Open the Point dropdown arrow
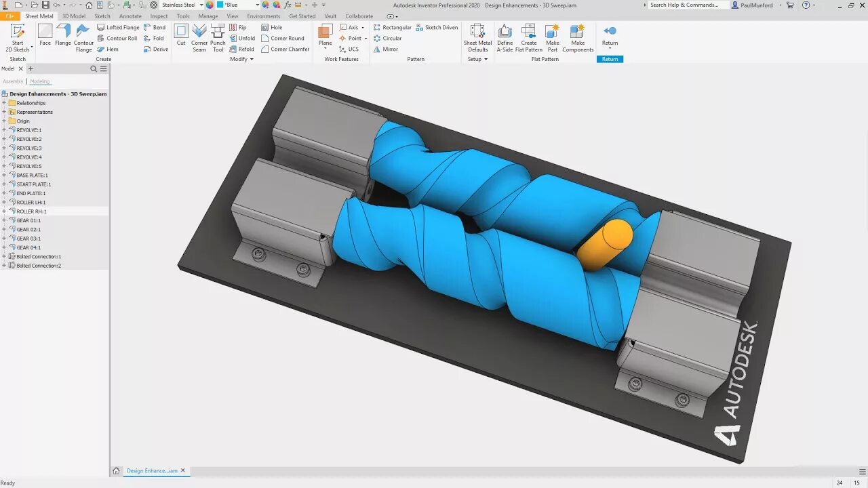 (x=366, y=39)
